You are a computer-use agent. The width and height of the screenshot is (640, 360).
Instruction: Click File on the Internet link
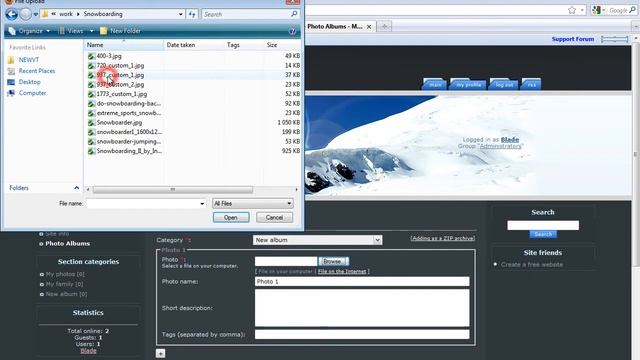pos(342,271)
